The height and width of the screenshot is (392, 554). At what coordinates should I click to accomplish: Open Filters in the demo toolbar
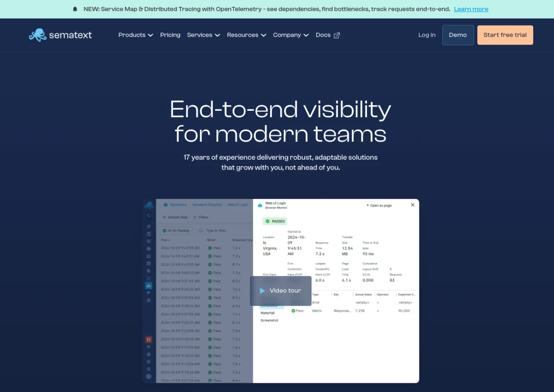click(200, 217)
